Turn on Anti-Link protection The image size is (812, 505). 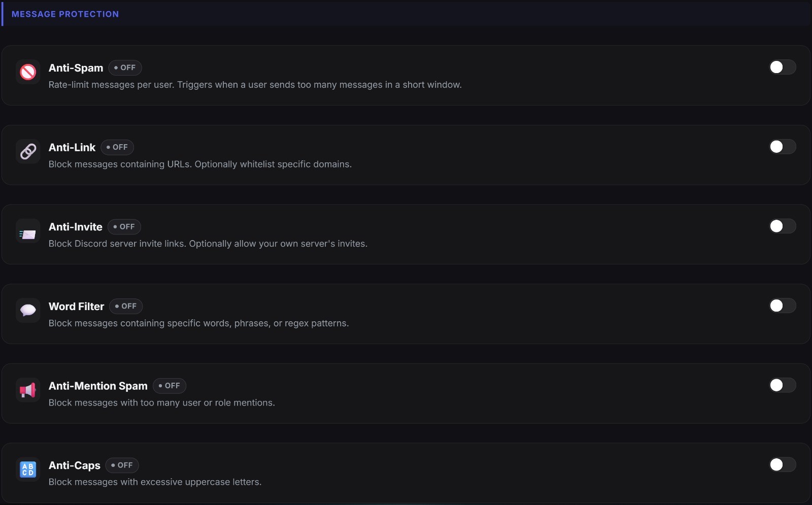coord(782,147)
